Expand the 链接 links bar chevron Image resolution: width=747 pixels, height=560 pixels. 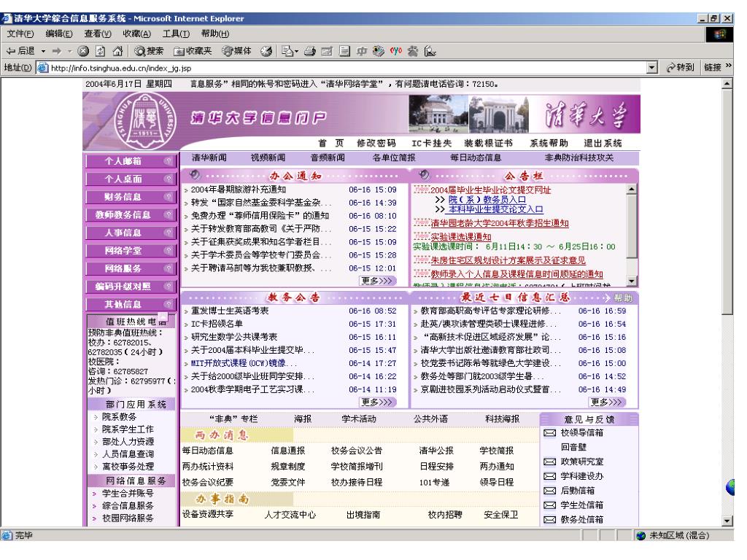coord(729,66)
